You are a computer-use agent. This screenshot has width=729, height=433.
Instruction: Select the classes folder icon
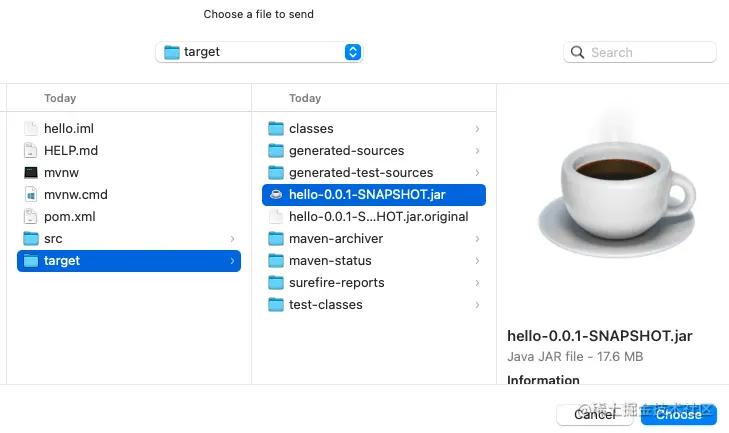(x=276, y=128)
